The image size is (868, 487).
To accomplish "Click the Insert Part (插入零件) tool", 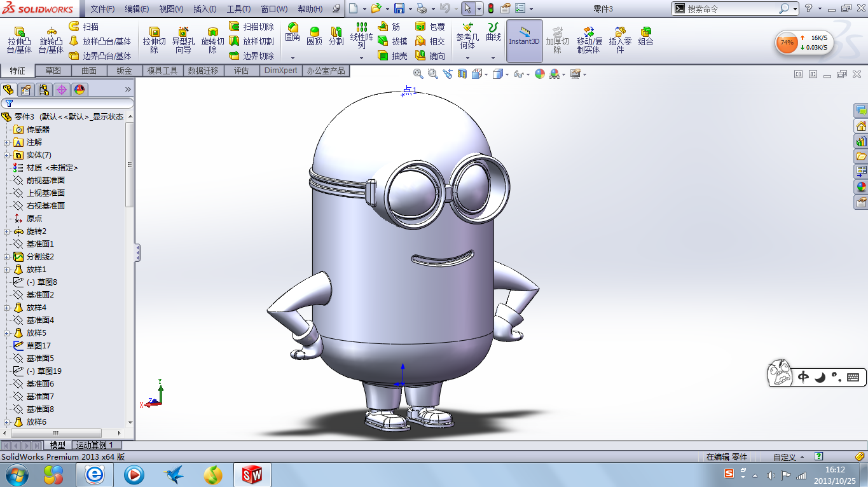I will click(621, 40).
